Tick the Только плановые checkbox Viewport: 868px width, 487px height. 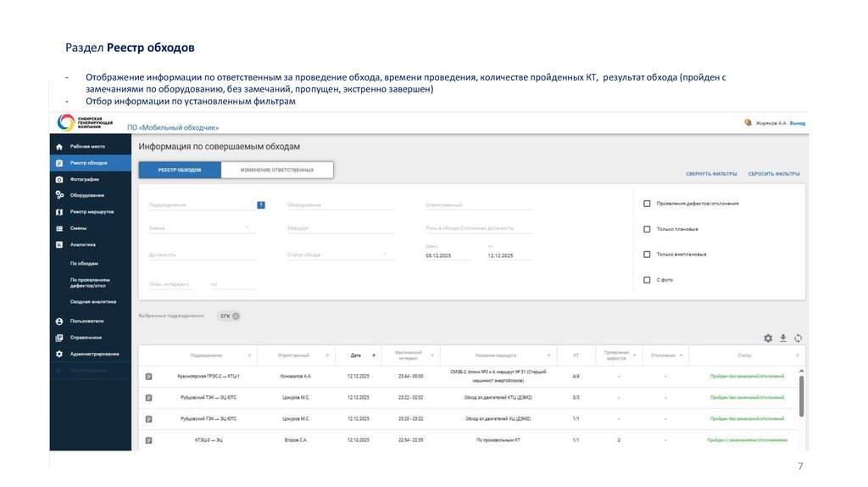[647, 229]
